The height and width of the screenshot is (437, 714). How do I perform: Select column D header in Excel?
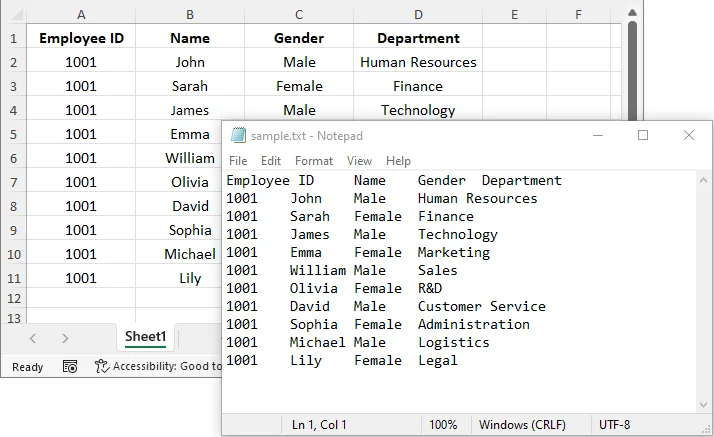pos(418,15)
